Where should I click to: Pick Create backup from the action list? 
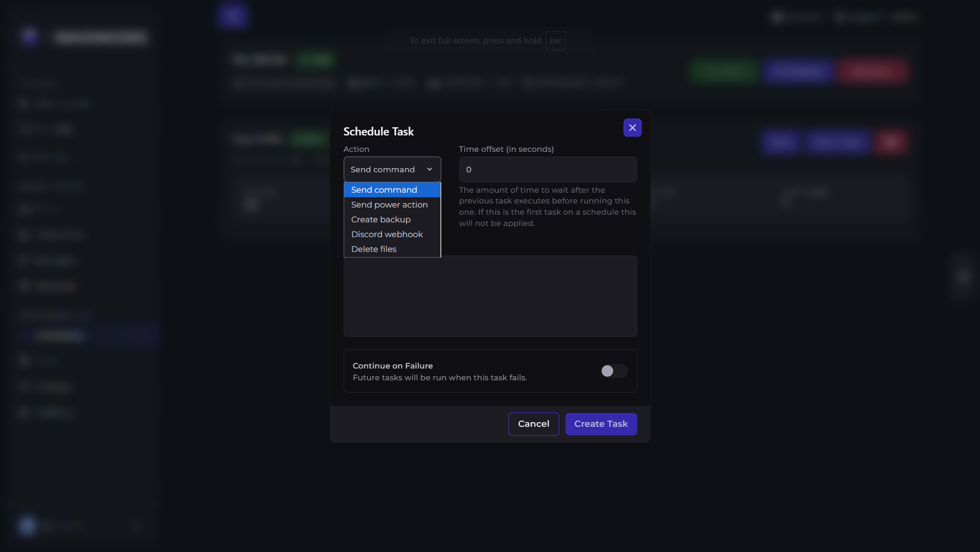(x=392, y=219)
